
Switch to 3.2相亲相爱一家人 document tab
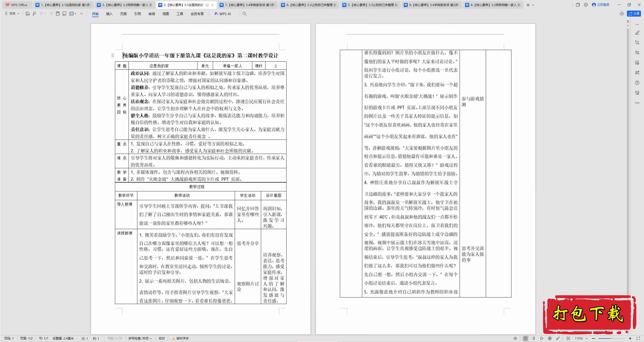125,5
